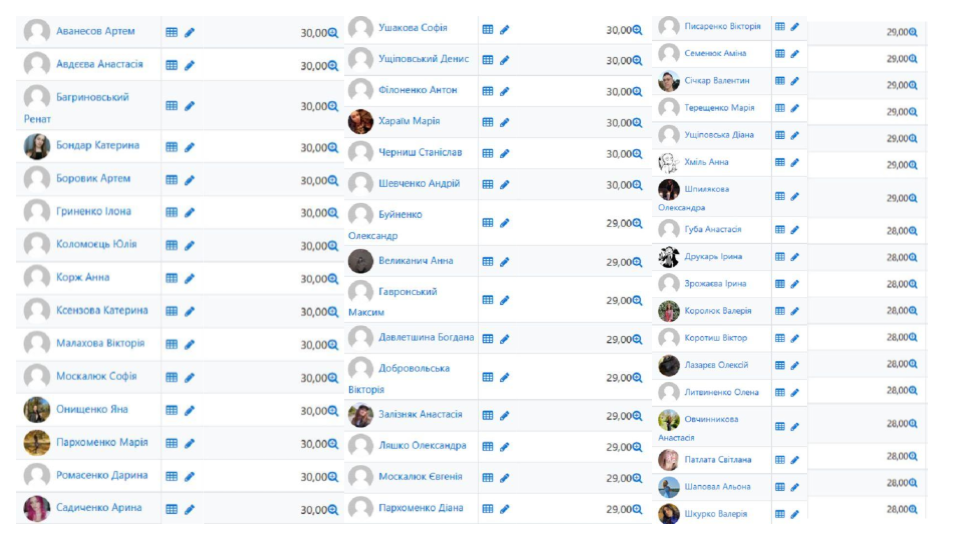
Task: Click the magnifier beside Коломоєць Юлія's grade
Action: coord(333,246)
